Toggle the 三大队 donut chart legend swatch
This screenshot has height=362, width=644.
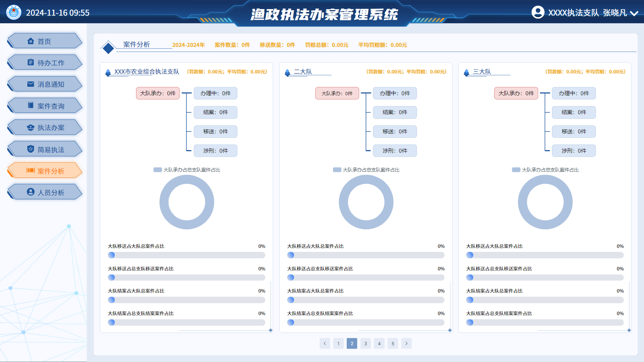pyautogui.click(x=516, y=170)
